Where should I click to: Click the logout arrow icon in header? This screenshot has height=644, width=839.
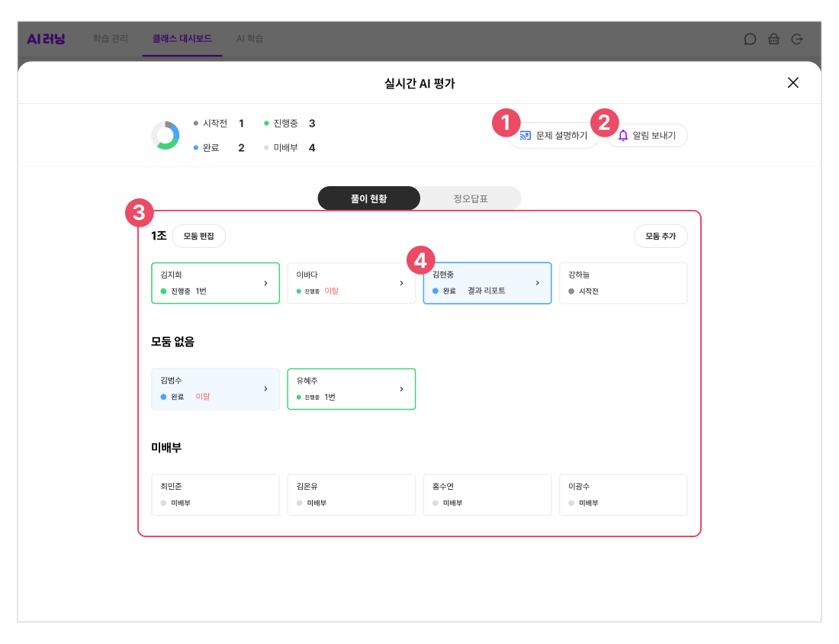pos(797,39)
